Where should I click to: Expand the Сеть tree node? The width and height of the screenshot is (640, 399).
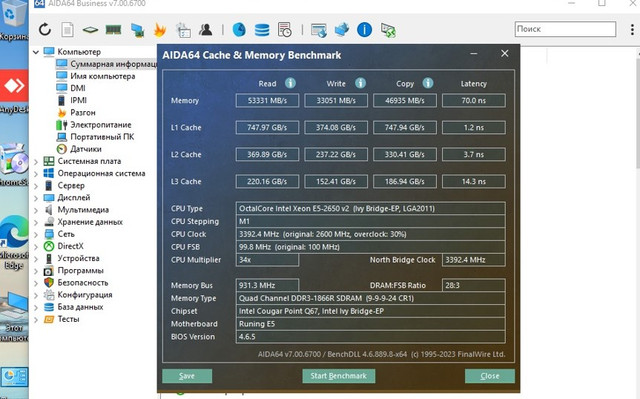(36, 235)
